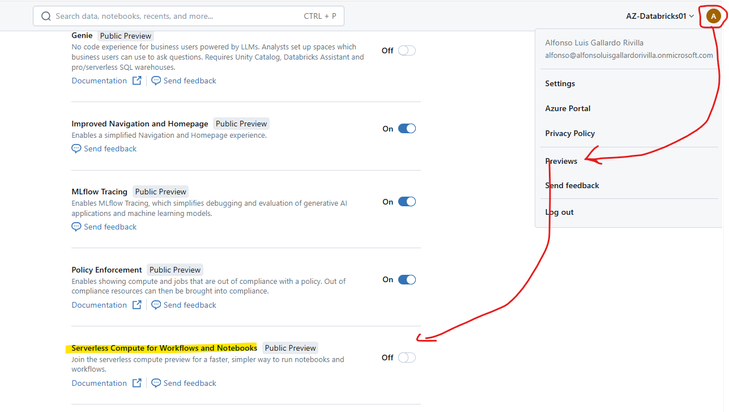Select Previews from the user menu
729x412 pixels.
pyautogui.click(x=561, y=160)
